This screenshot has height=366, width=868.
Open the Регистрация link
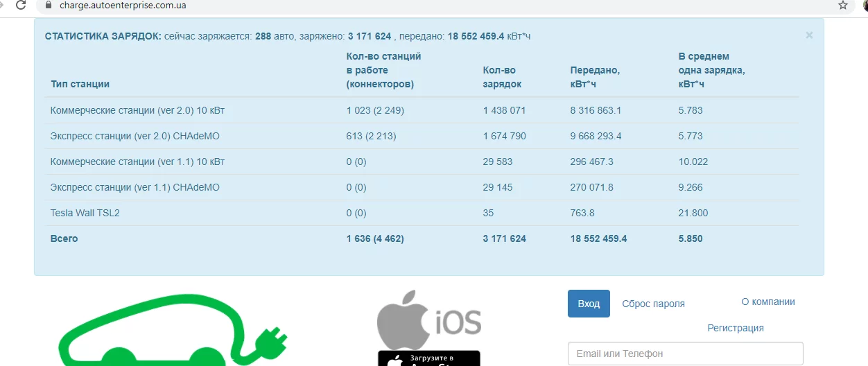pyautogui.click(x=736, y=328)
